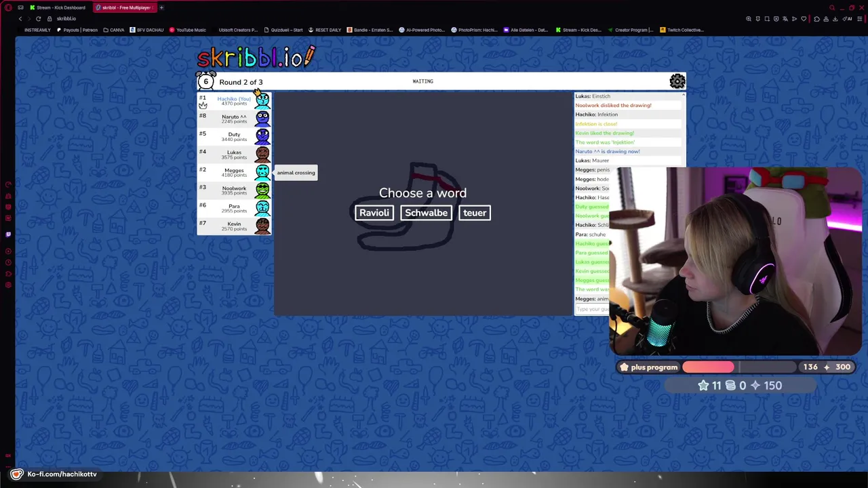This screenshot has width=868, height=488.
Task: Go back one page
Action: pyautogui.click(x=20, y=18)
